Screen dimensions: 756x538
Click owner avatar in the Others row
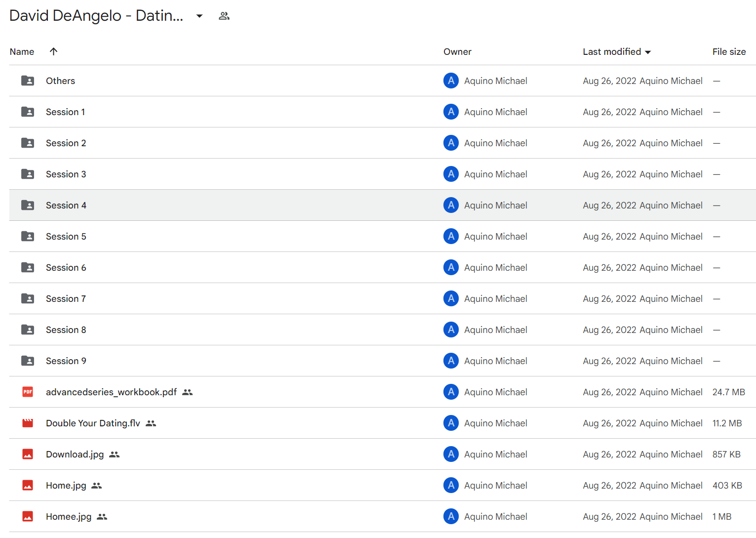pos(451,81)
